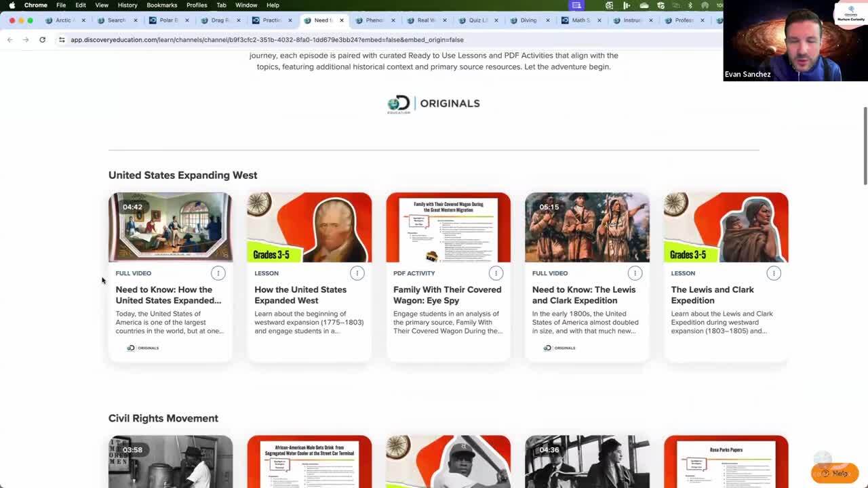Close the active Need to Know tab
This screenshot has width=868, height=488.
(x=341, y=20)
